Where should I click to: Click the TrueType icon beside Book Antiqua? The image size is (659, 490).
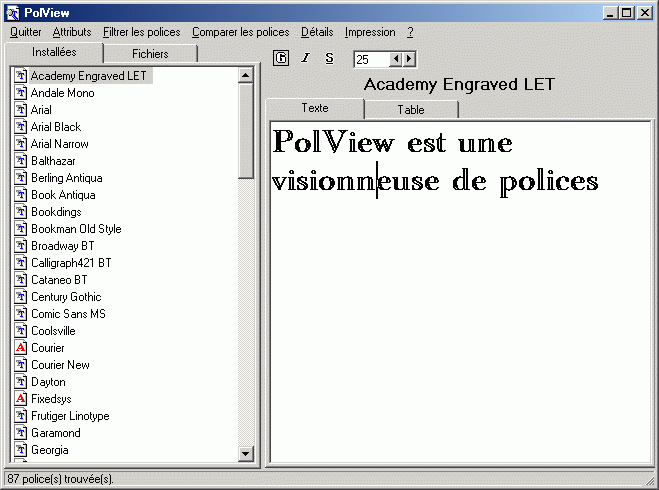21,195
